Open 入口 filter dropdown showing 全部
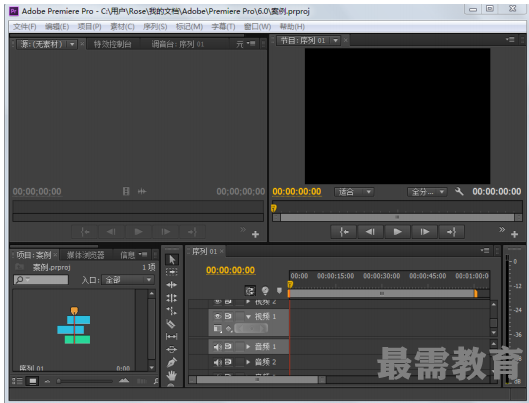The height and width of the screenshot is (403, 529). [x=128, y=280]
